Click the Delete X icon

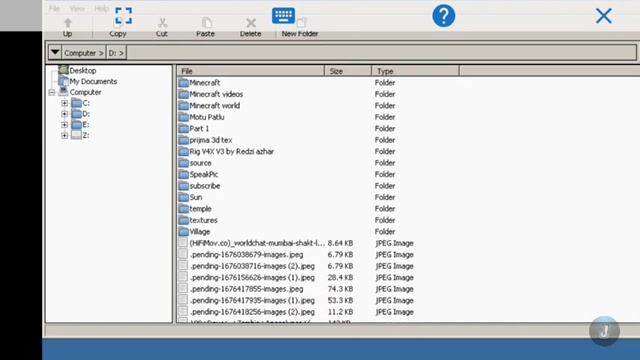(251, 23)
